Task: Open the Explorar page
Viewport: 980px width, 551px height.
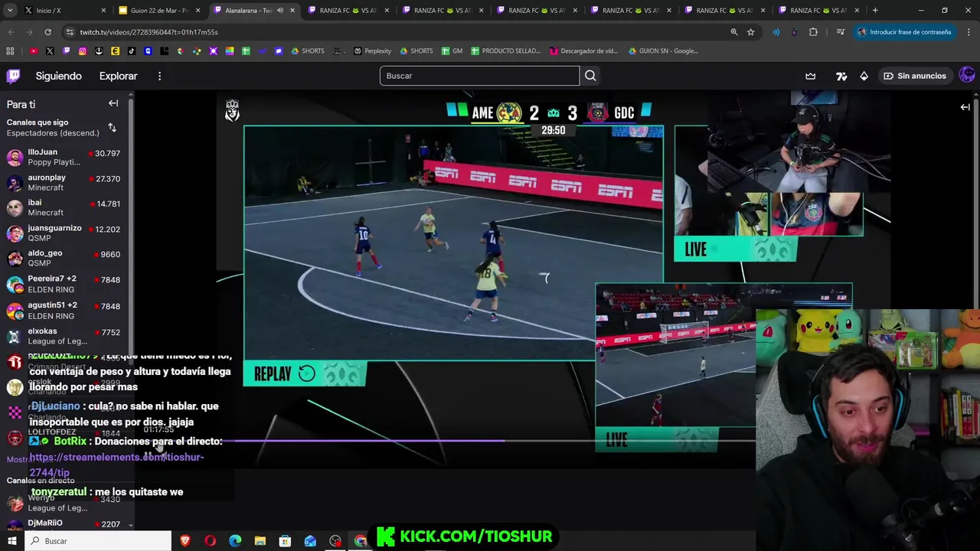Action: pos(118,76)
